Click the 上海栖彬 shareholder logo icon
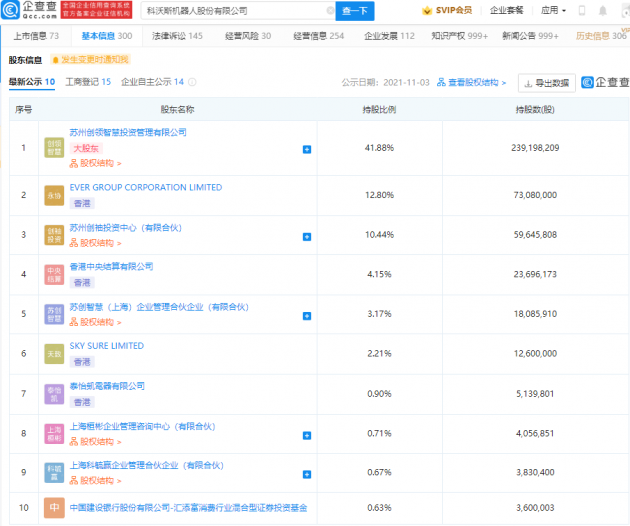The width and height of the screenshot is (630, 526). click(54, 434)
